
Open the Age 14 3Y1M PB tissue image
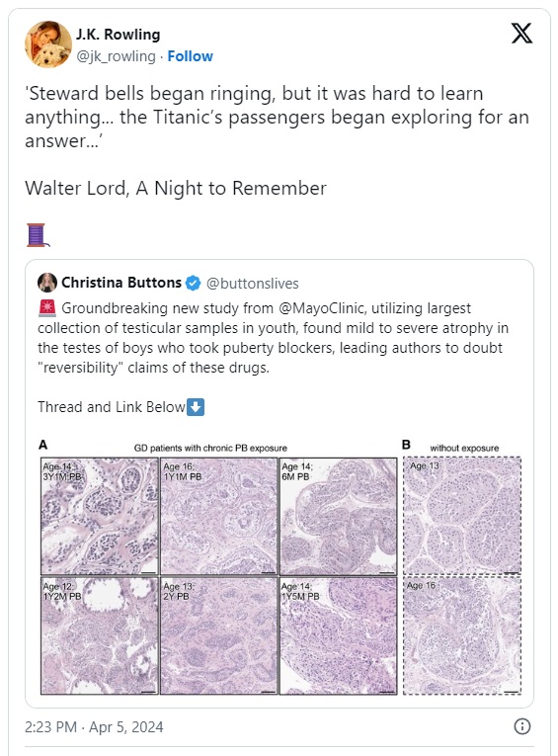(100, 516)
